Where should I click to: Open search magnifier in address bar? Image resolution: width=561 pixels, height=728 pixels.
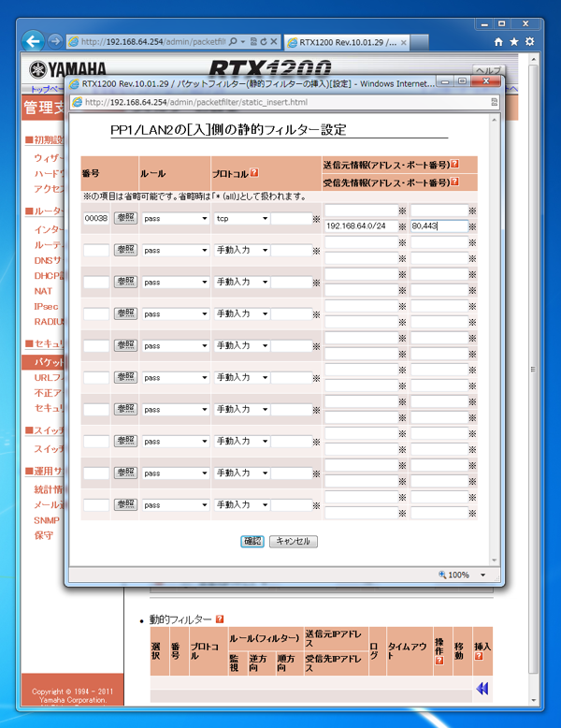234,42
